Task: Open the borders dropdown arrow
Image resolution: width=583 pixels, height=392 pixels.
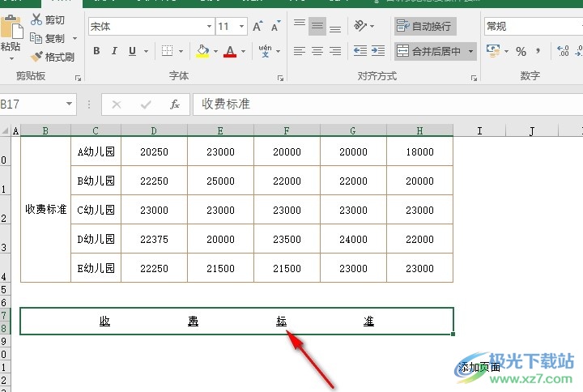Action: coord(181,51)
